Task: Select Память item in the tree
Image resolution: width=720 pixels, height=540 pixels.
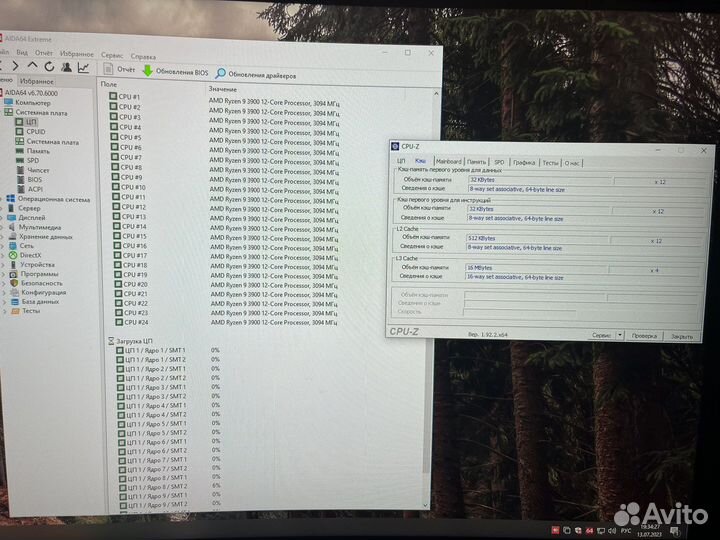Action: 38,151
